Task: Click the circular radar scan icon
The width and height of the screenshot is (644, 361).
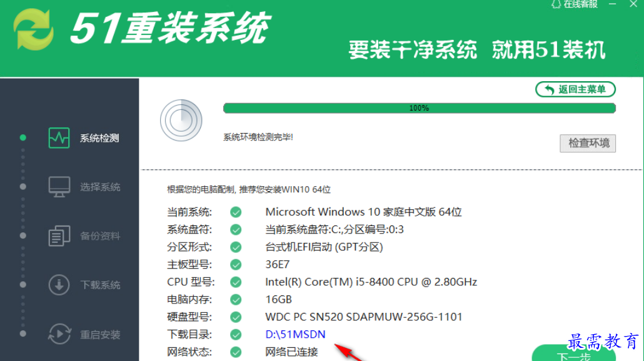Action: pyautogui.click(x=181, y=121)
